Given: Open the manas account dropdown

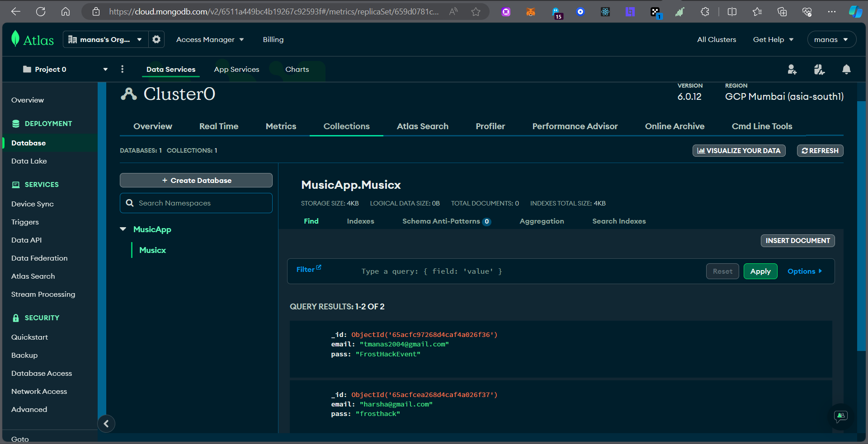Looking at the screenshot, I should point(831,39).
